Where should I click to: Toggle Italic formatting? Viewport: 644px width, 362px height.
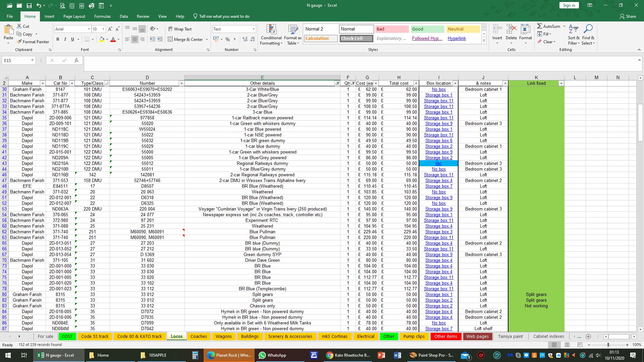point(65,39)
